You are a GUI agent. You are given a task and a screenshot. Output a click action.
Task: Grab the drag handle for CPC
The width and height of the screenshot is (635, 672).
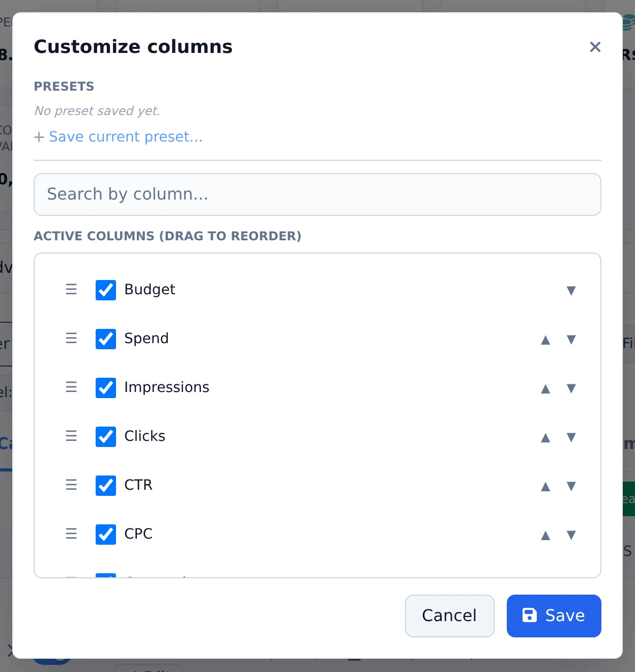pos(71,534)
